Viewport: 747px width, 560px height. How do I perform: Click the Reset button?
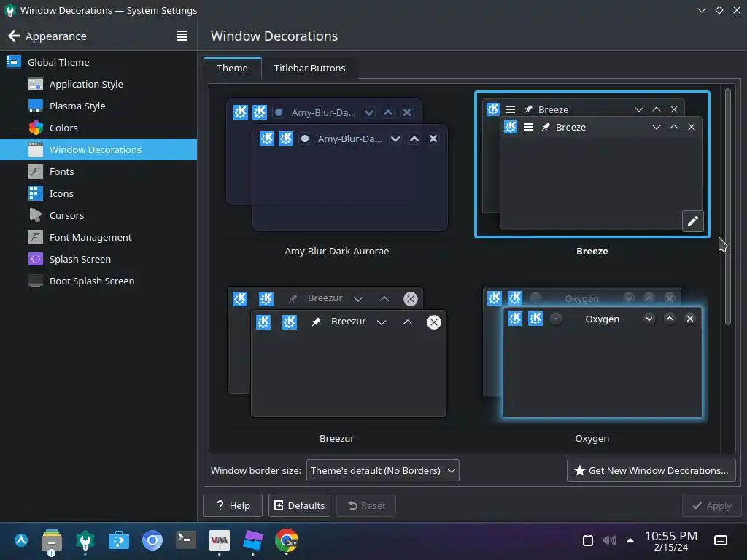point(366,505)
